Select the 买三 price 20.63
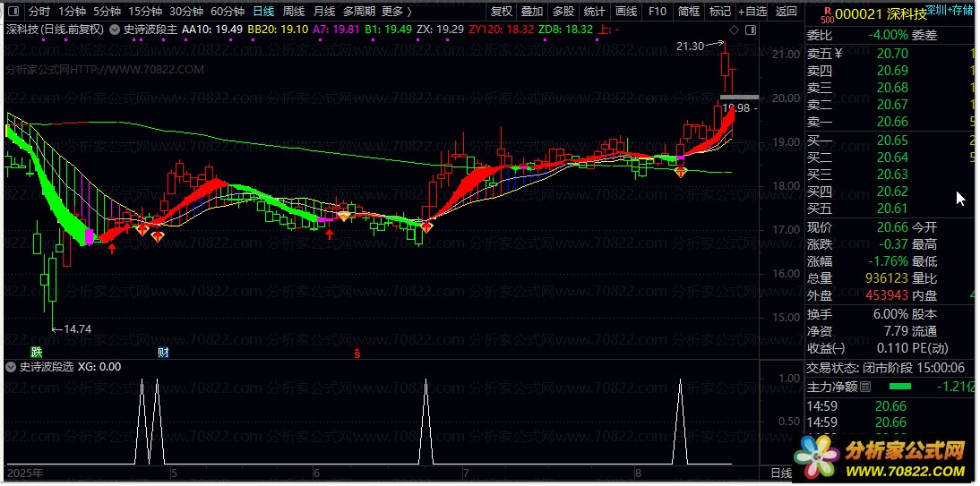 point(892,175)
